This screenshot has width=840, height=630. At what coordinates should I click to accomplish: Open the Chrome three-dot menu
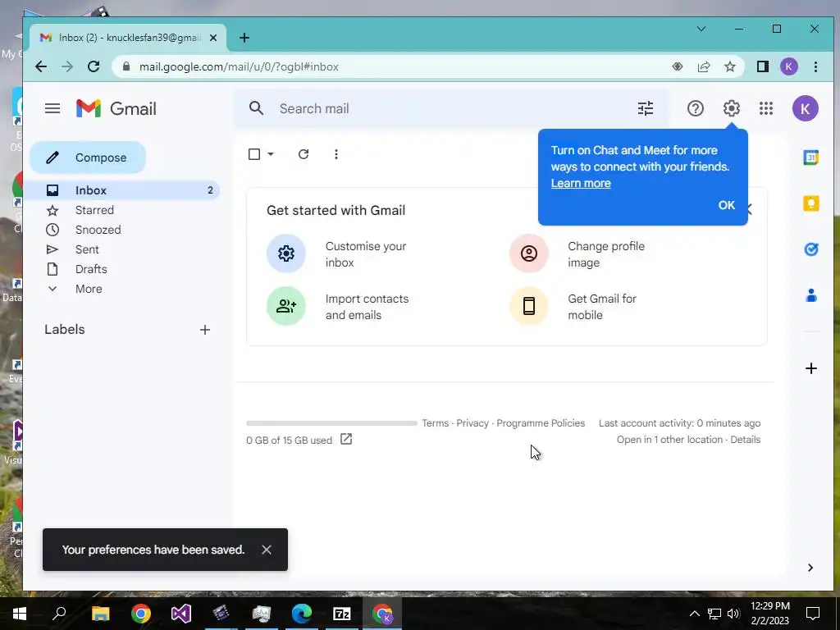(x=815, y=67)
